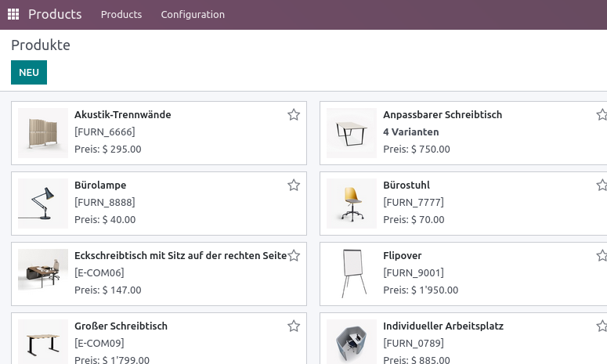Click the Products app title
The image size is (607, 364).
pyautogui.click(x=55, y=14)
